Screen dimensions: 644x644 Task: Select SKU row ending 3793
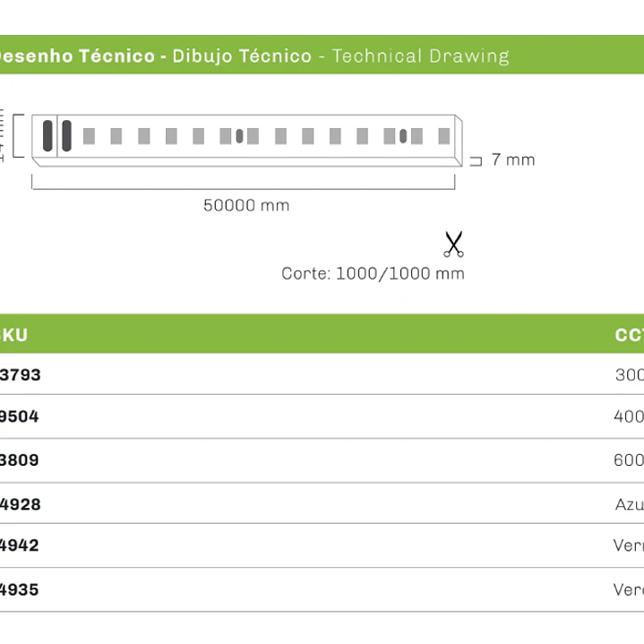[322, 374]
